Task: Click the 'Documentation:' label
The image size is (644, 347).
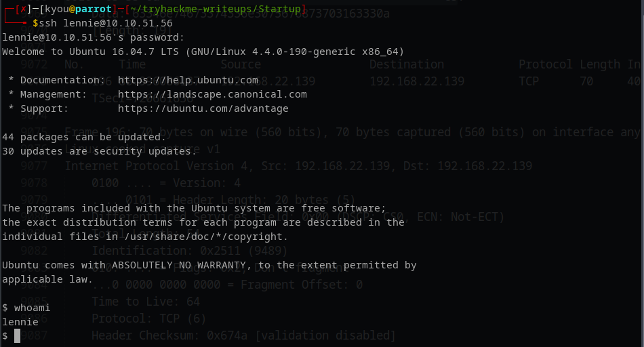Action: click(58, 80)
